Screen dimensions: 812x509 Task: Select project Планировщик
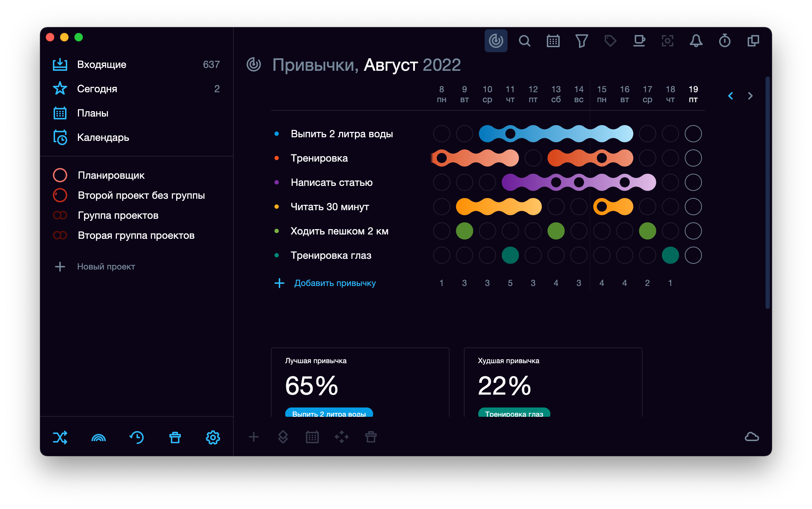pos(137,175)
